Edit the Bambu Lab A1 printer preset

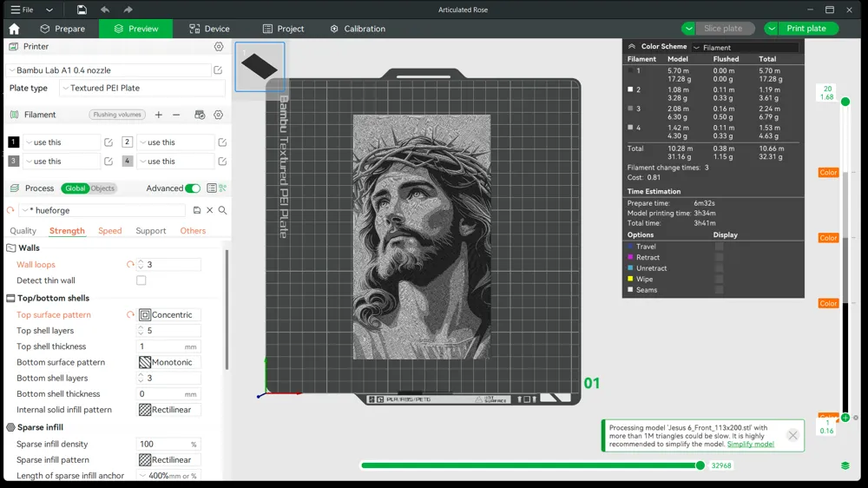[x=218, y=69]
